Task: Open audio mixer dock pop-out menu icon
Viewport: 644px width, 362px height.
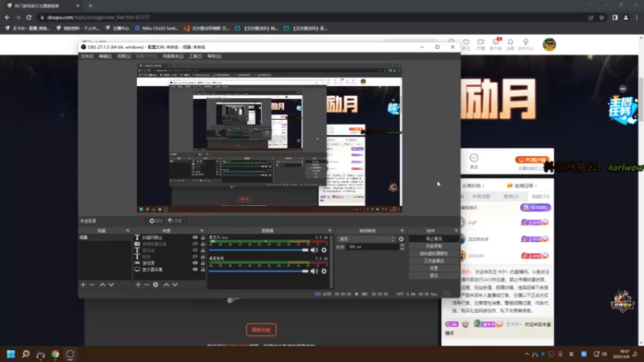Action: click(330, 231)
